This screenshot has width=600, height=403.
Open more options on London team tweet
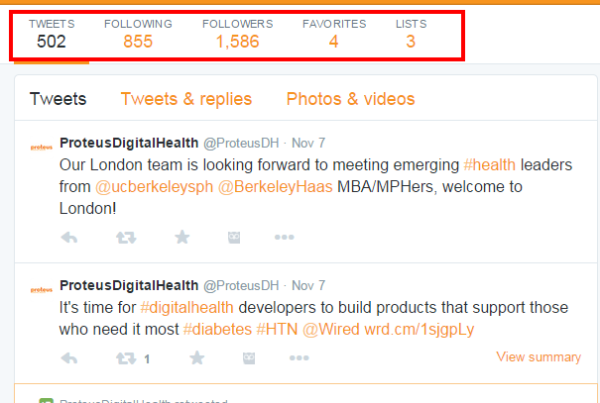[284, 237]
